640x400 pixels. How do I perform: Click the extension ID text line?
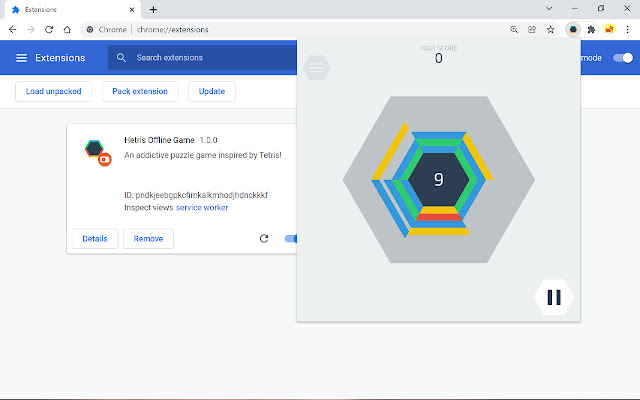click(x=196, y=195)
